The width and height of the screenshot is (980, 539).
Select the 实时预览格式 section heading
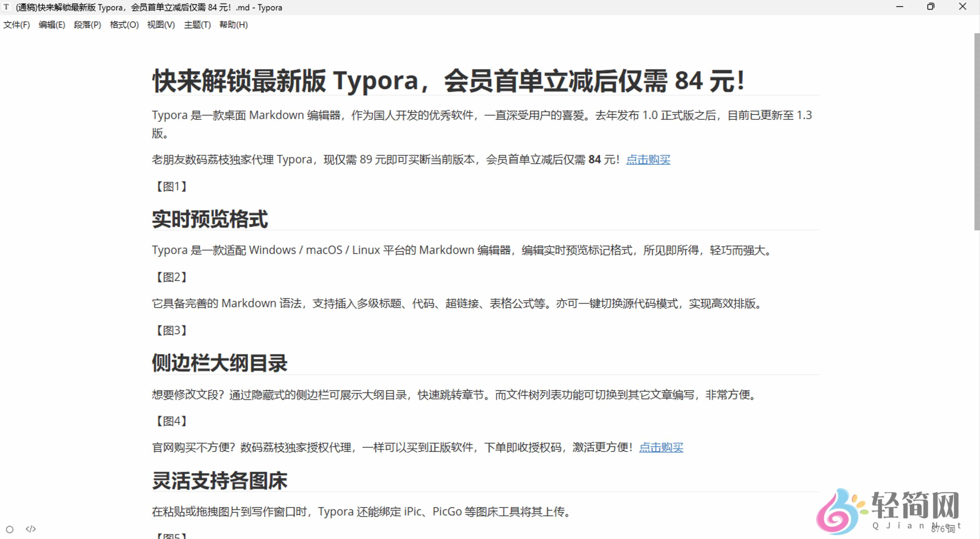point(210,219)
